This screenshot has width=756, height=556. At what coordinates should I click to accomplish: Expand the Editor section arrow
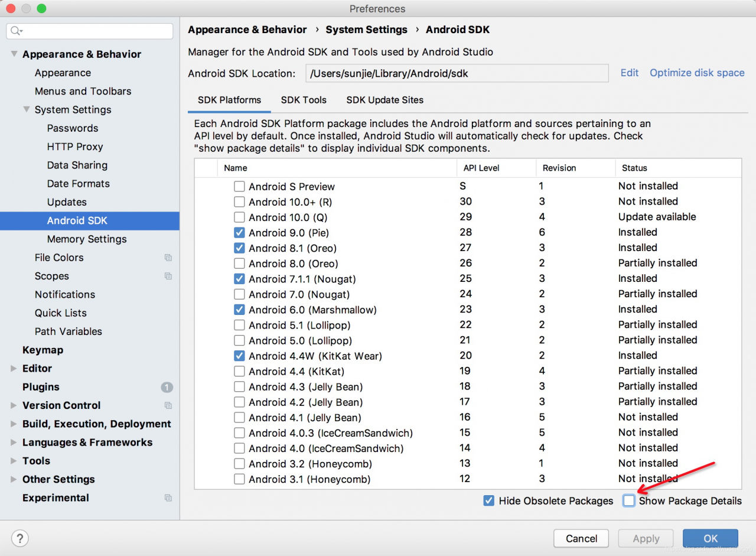pyautogui.click(x=14, y=368)
